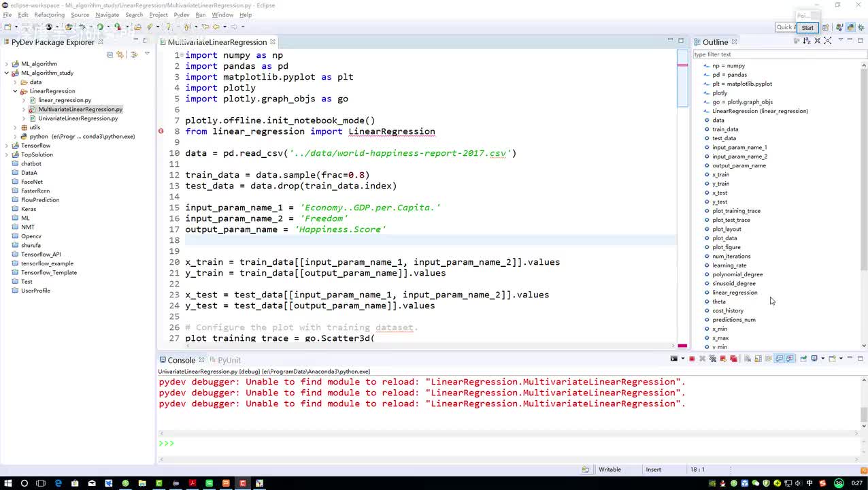Click the Task View taskbar icon
Viewport: 868px width, 490px height.
pyautogui.click(x=41, y=483)
